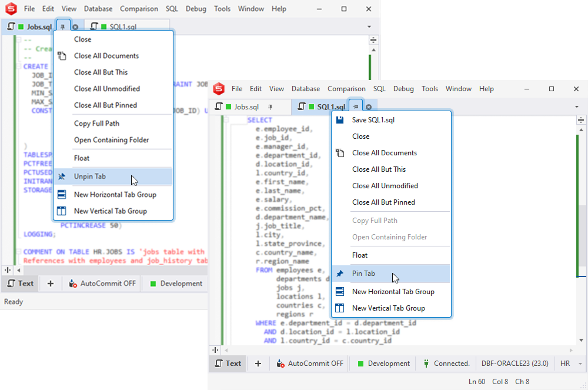Click the scroll left arrow in the left editor
The height and width of the screenshot is (390, 588).
pos(18,270)
